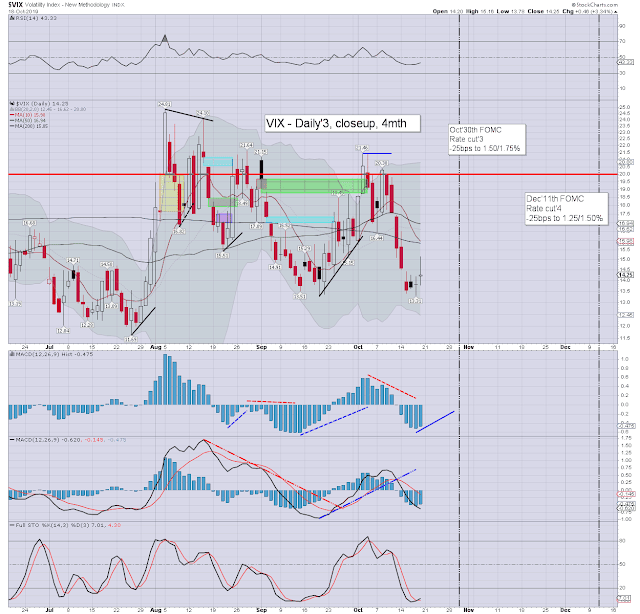Screen dimensions: 640x614
Task: Click the 'Nov' label under the price panel
Action: tap(469, 347)
